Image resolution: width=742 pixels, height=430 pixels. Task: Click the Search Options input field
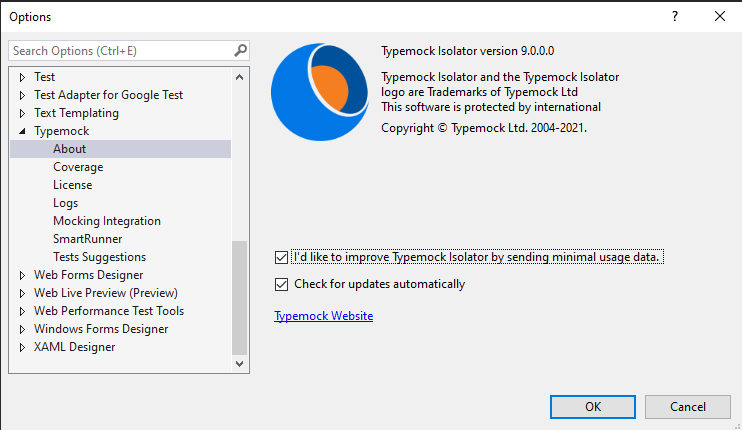pyautogui.click(x=120, y=50)
